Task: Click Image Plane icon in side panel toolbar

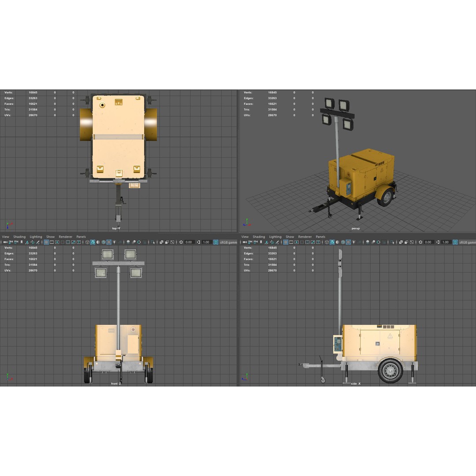Action: click(267, 242)
